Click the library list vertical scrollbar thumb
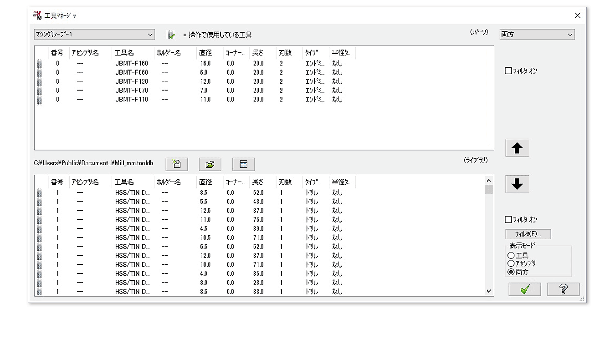 489,189
